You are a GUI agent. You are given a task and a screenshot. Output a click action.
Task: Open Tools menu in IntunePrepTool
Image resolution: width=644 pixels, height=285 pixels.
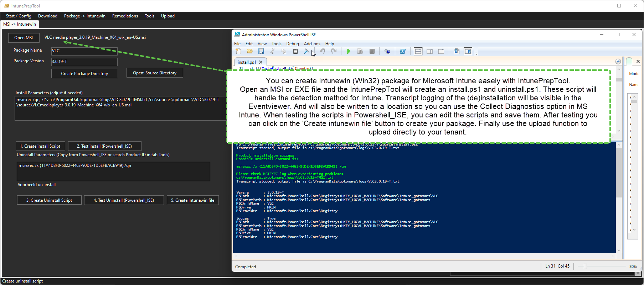pos(150,16)
